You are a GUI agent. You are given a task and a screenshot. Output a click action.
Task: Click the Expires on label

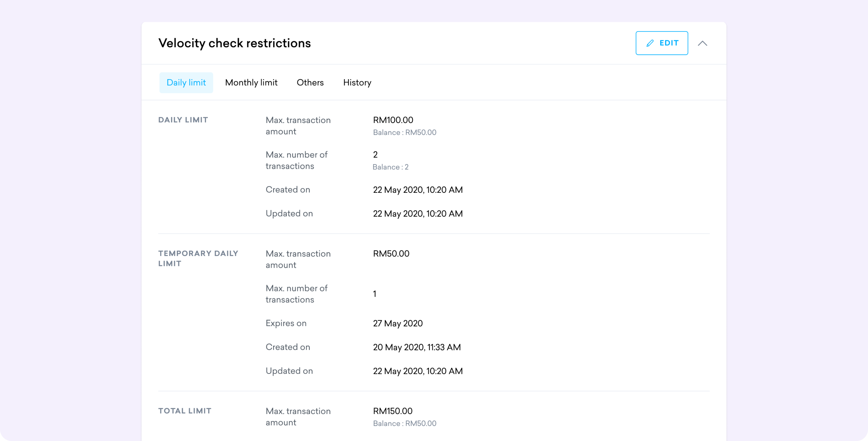click(x=286, y=323)
